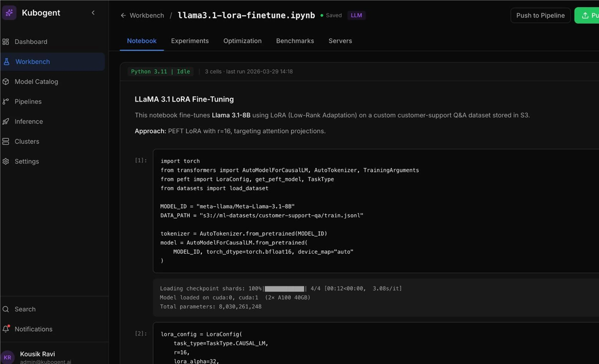Screen dimensions: 599x364
Task: Click the Push to Pipeline button
Action: click(x=540, y=15)
